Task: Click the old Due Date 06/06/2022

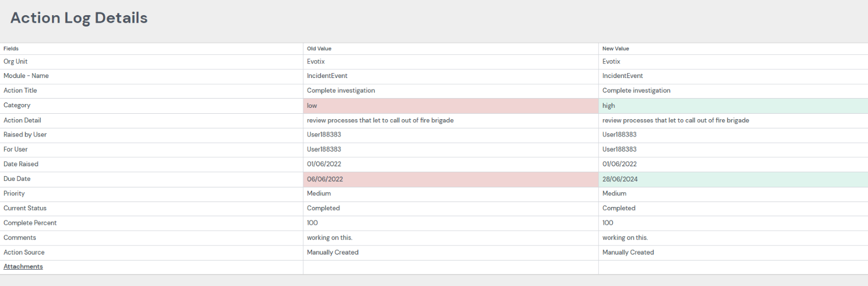Action: coord(325,179)
